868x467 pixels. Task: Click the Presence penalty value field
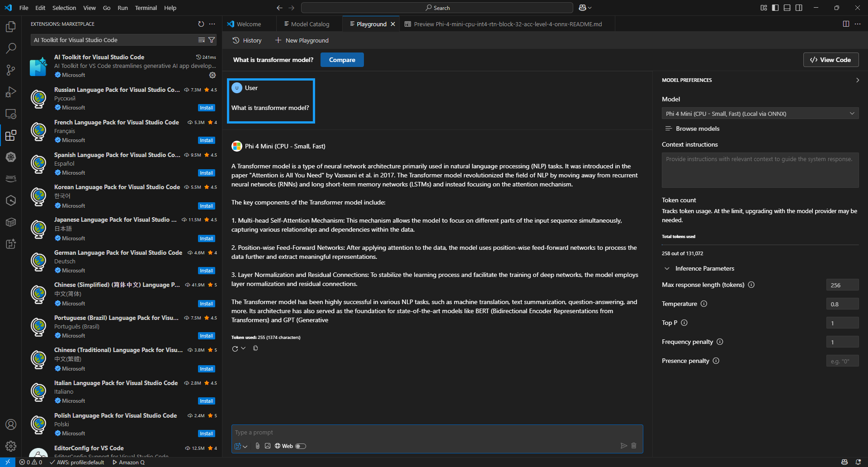pos(842,361)
